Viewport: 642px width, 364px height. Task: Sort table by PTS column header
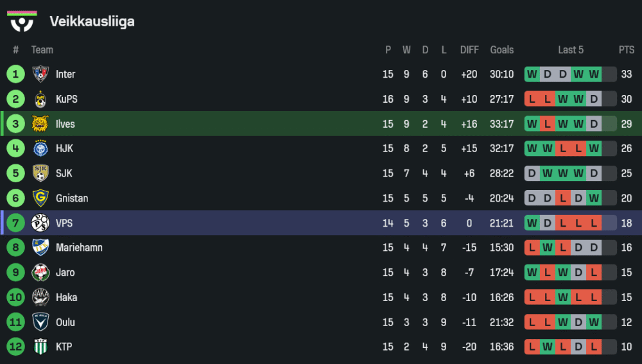[626, 50]
